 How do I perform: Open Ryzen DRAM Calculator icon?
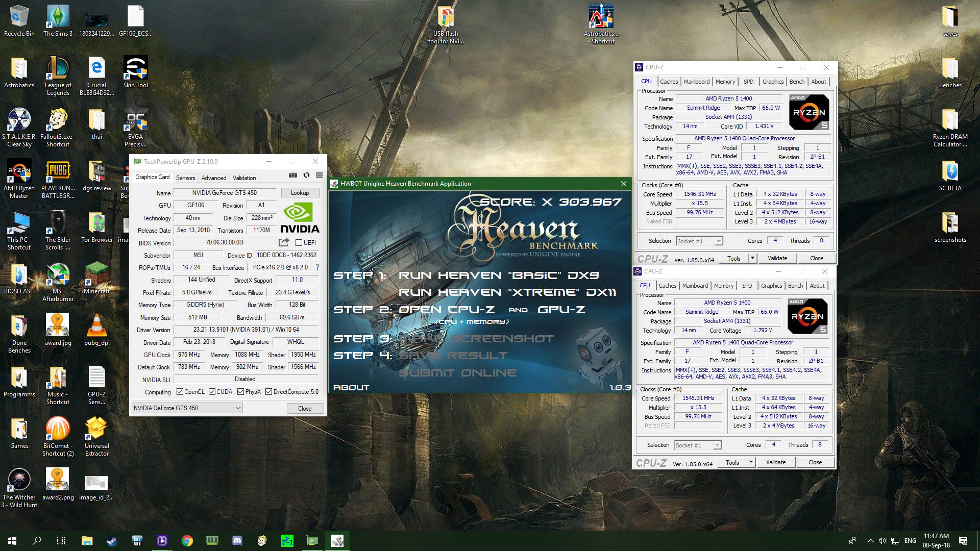pyautogui.click(x=950, y=128)
